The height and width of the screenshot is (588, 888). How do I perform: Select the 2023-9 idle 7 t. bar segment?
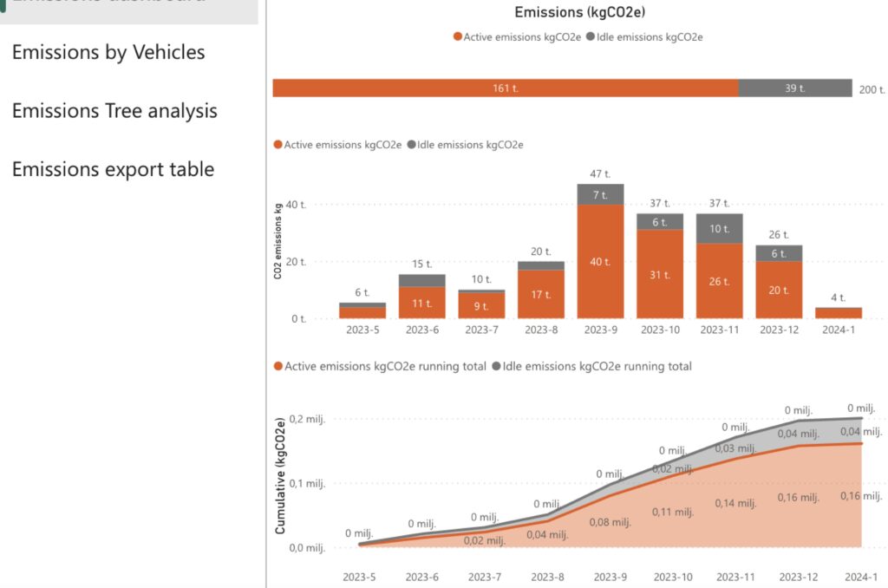click(601, 194)
